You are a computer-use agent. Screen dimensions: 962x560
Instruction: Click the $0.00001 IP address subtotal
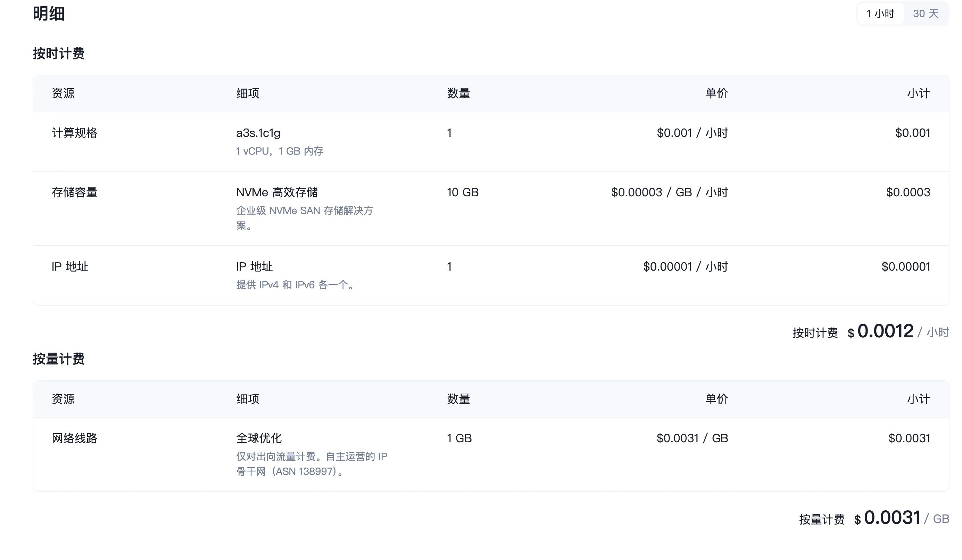(x=905, y=266)
